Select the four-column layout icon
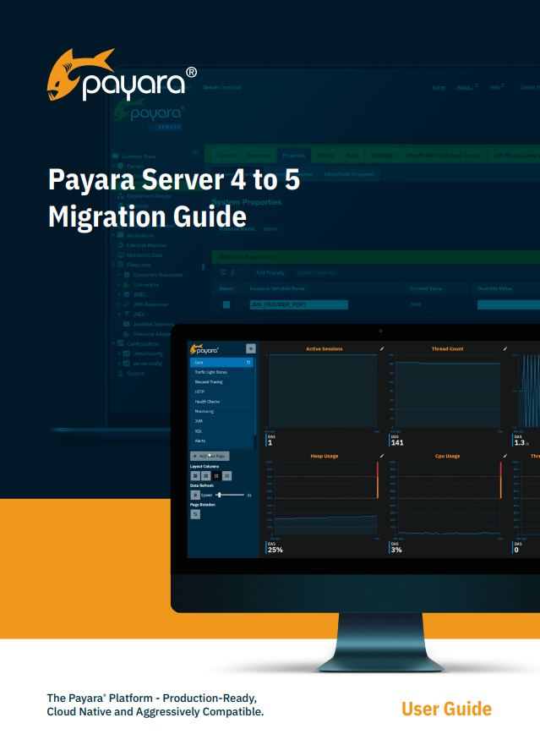Screen dimensions: 540x756 pyautogui.click(x=226, y=476)
